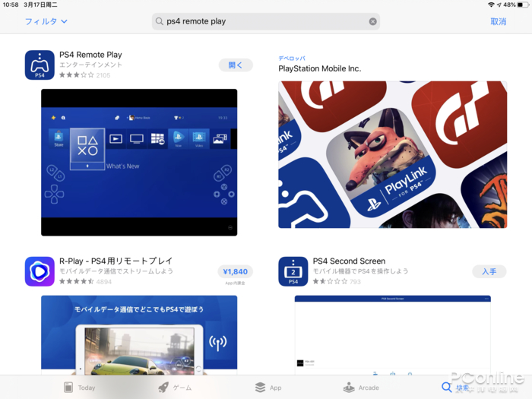The image size is (532, 399).
Task: Open the PS4 Second Screen title
Action: tap(349, 261)
